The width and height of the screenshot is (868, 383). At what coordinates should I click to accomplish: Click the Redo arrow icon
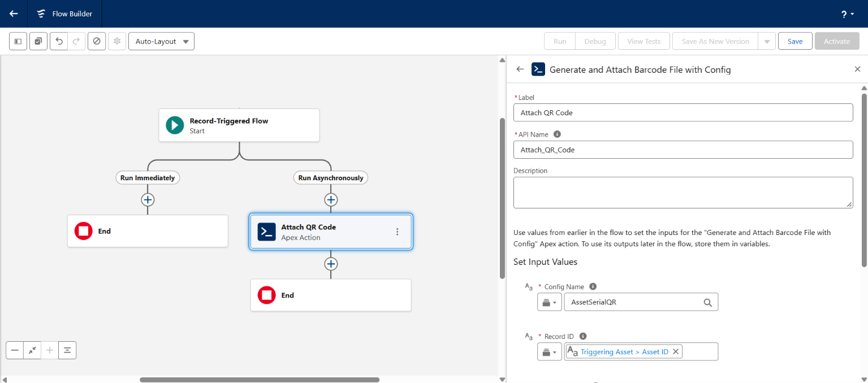coord(77,41)
